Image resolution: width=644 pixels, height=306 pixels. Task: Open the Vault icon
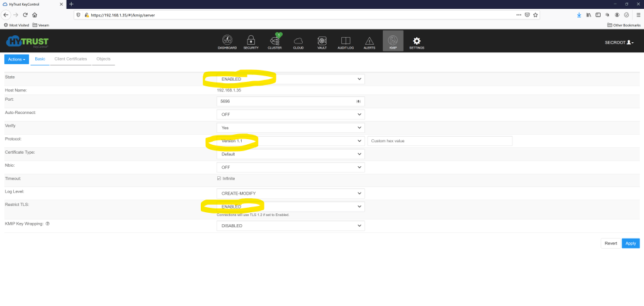point(322,41)
